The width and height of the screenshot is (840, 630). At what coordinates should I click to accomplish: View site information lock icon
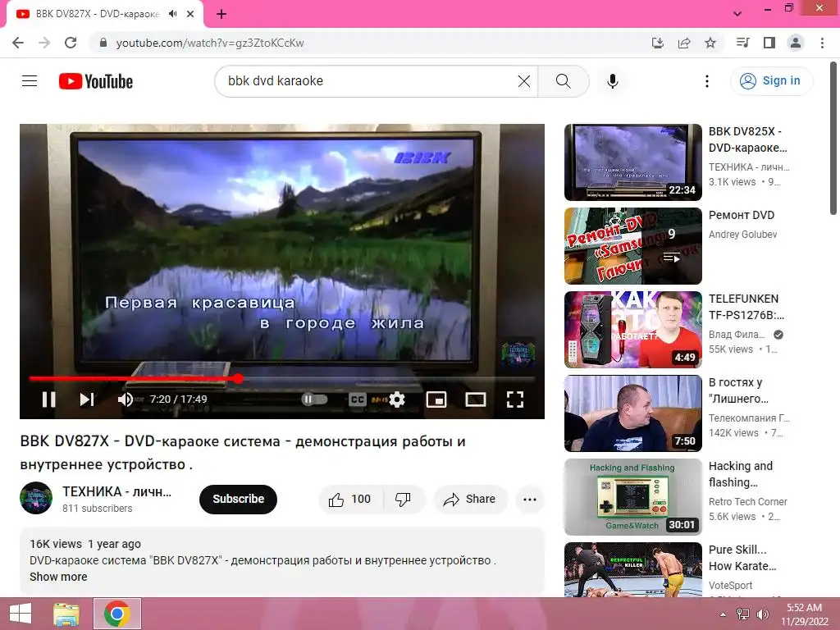103,43
